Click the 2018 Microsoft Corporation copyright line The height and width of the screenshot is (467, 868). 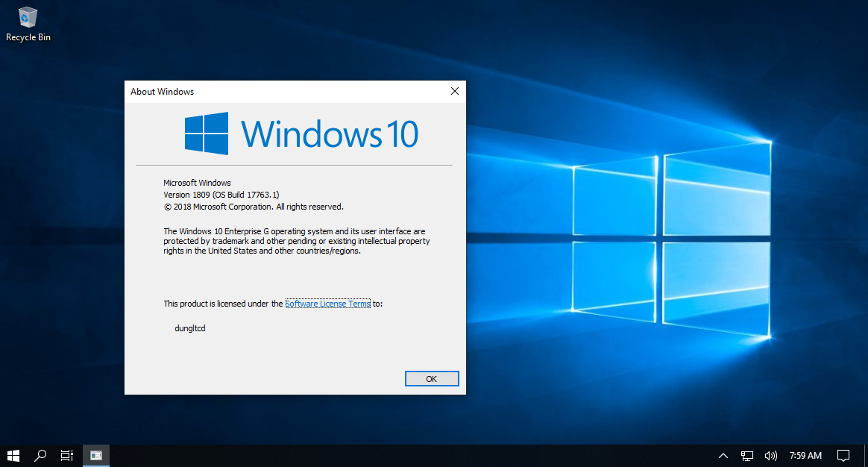[254, 207]
